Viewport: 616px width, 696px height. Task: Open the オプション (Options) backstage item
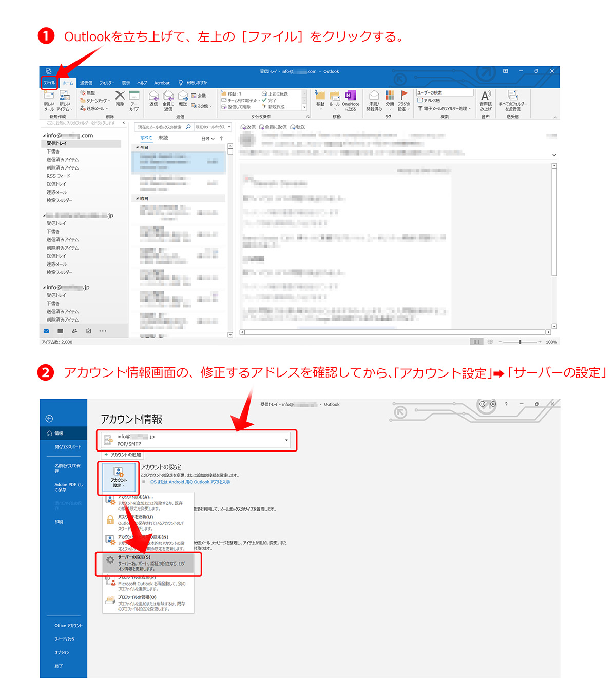point(62,652)
